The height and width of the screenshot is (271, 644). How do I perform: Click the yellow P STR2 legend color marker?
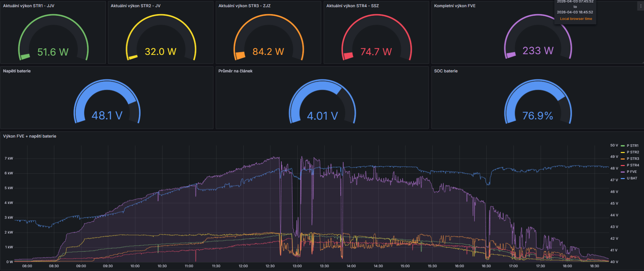click(x=623, y=152)
